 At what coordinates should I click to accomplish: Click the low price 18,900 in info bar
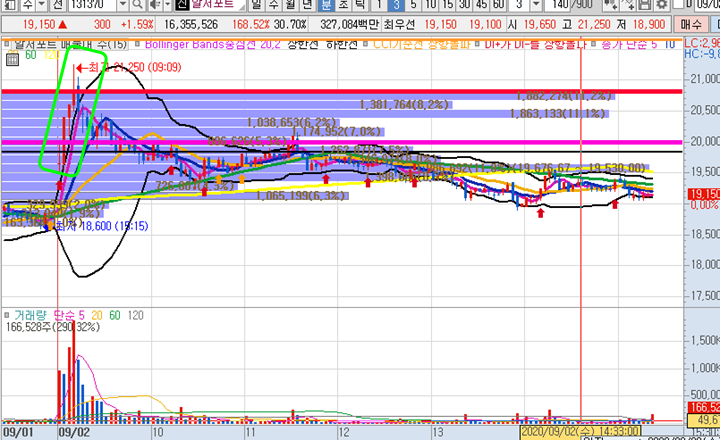click(648, 24)
